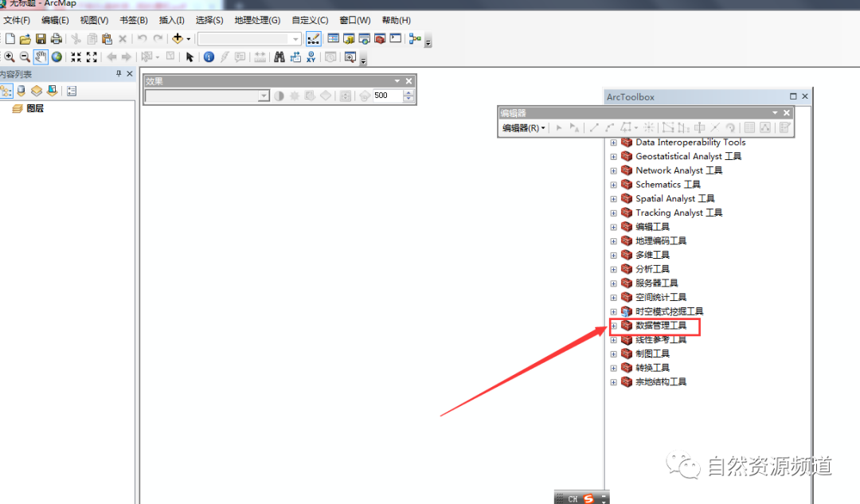Select the 空间统计工具 toolbox
Screen dimensions: 860x504
pos(661,297)
